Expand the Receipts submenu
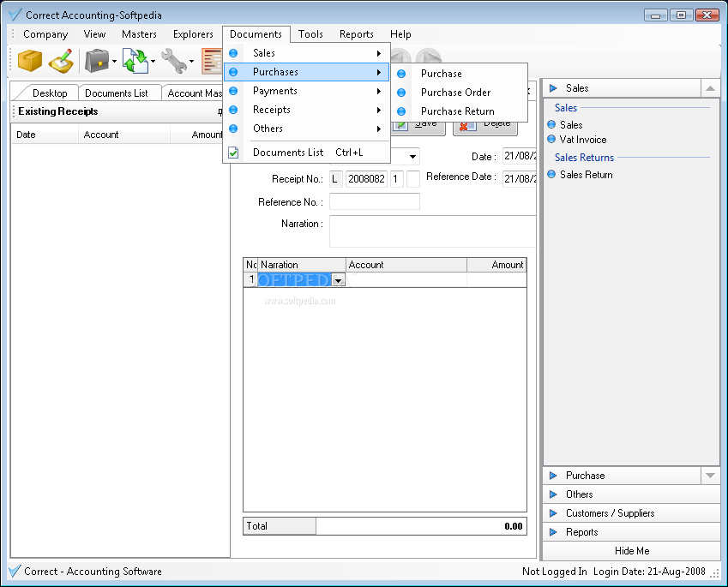The height and width of the screenshot is (587, 728). tap(306, 110)
